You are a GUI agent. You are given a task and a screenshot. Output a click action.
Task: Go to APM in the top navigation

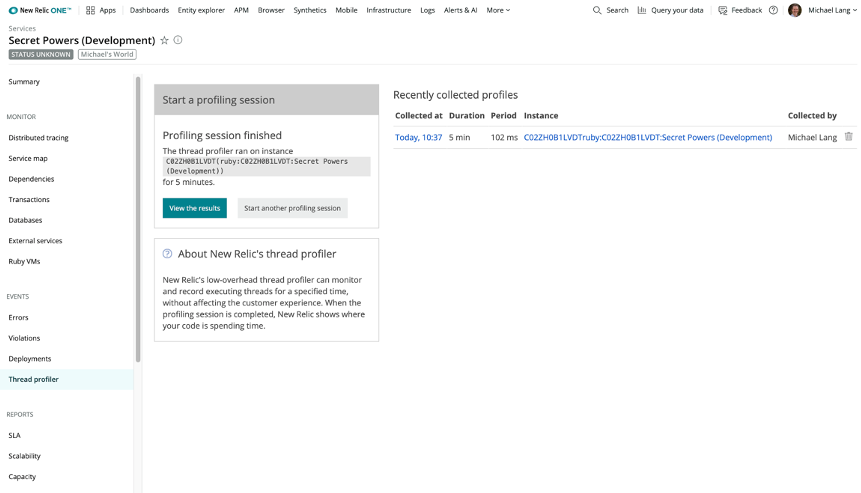[x=241, y=10]
